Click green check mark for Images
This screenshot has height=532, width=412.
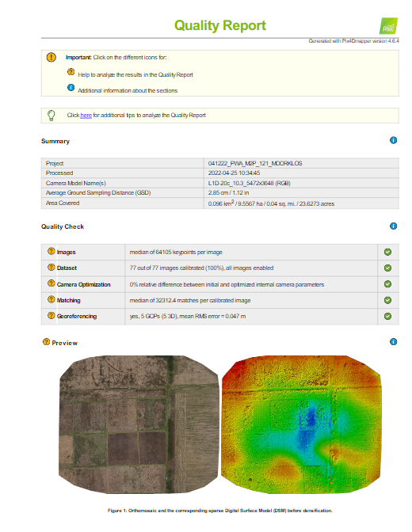tap(387, 252)
